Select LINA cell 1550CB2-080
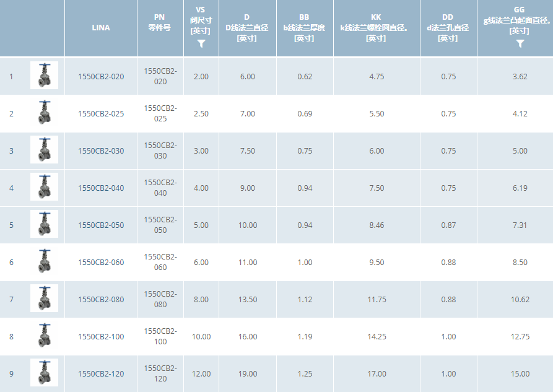Viewport: 553px width, 392px height. pyautogui.click(x=101, y=300)
